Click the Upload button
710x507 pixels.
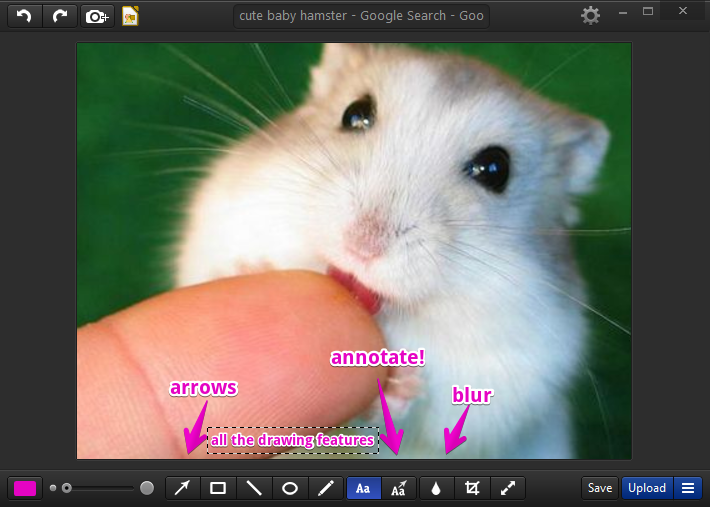647,488
